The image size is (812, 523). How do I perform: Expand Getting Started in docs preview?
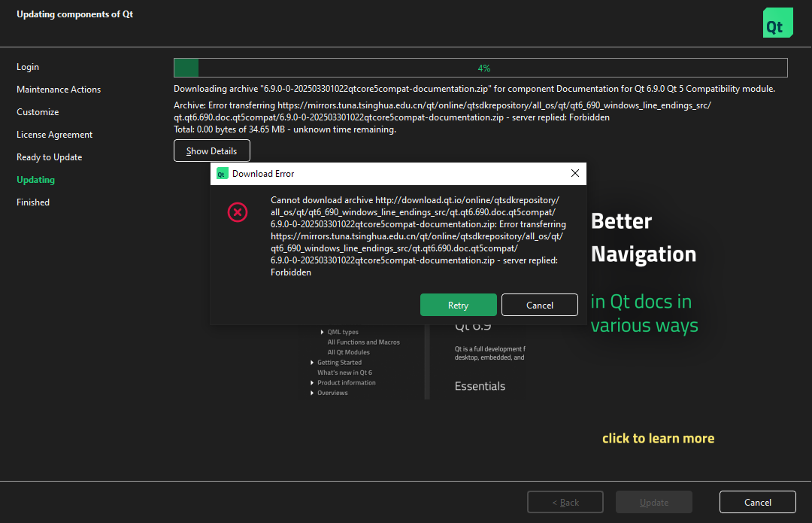[x=312, y=363]
